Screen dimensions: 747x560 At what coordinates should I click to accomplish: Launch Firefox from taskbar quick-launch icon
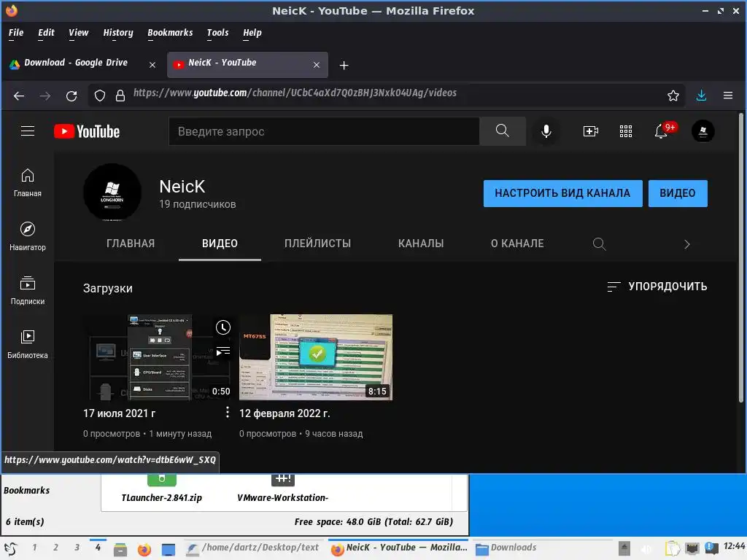pos(144,549)
